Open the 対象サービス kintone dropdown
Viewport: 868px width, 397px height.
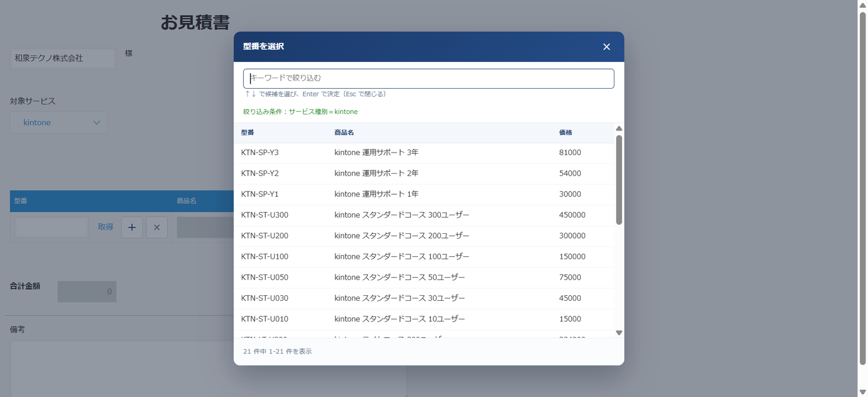(59, 122)
